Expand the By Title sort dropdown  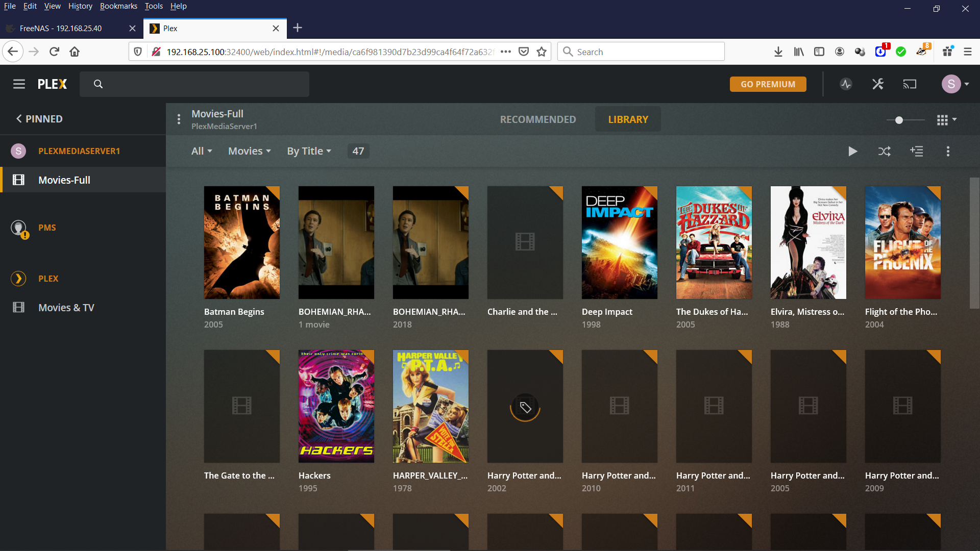(x=309, y=151)
